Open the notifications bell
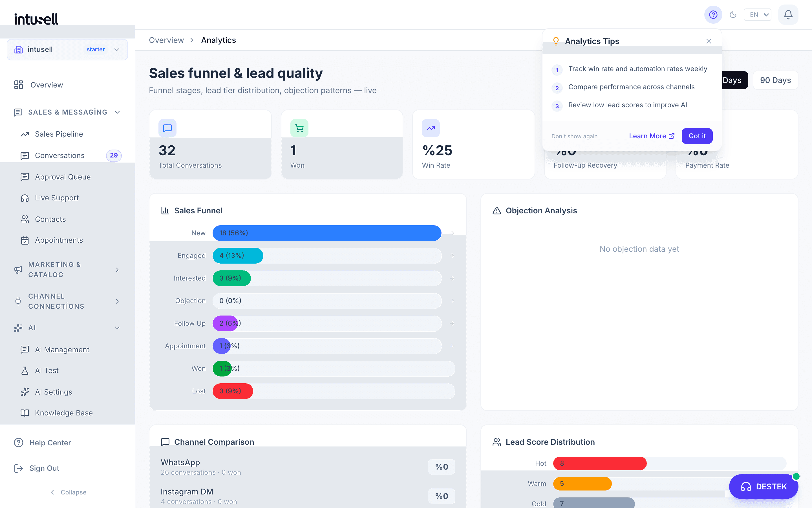 [x=788, y=15]
